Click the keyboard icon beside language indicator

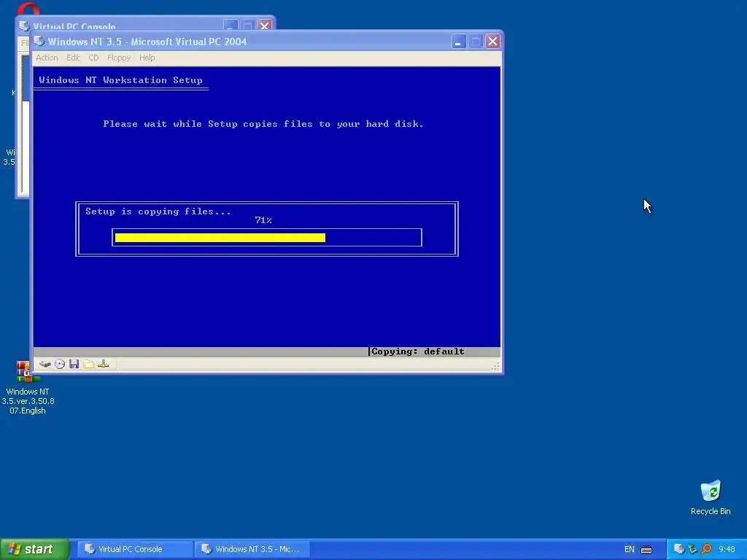[646, 550]
